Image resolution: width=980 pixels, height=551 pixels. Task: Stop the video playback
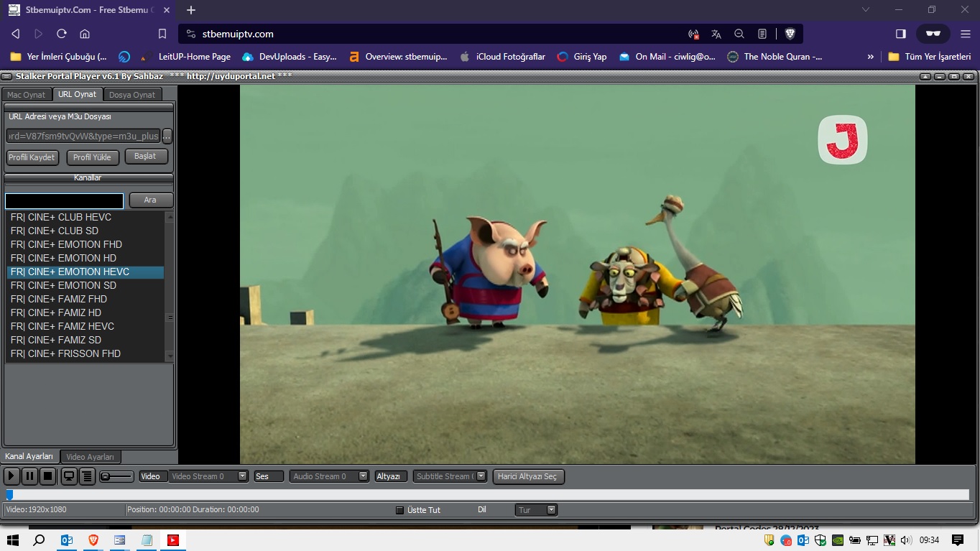(x=47, y=476)
